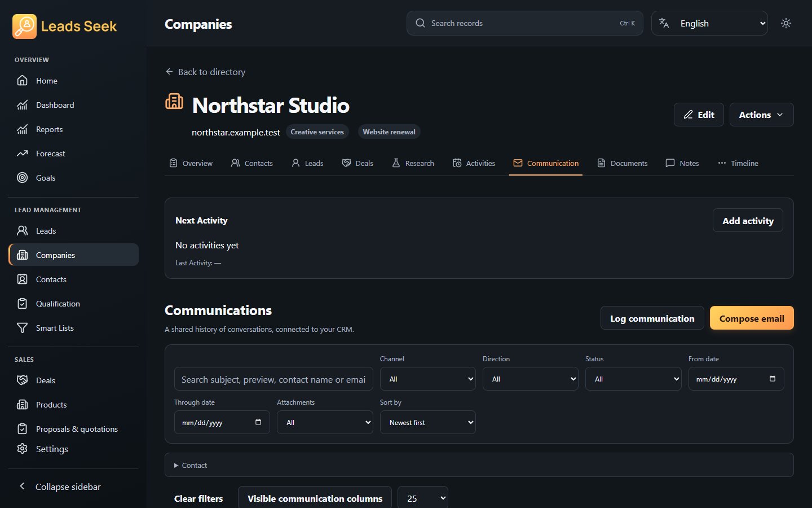812x508 pixels.
Task: Open the Attachments filter dropdown
Action: (325, 422)
